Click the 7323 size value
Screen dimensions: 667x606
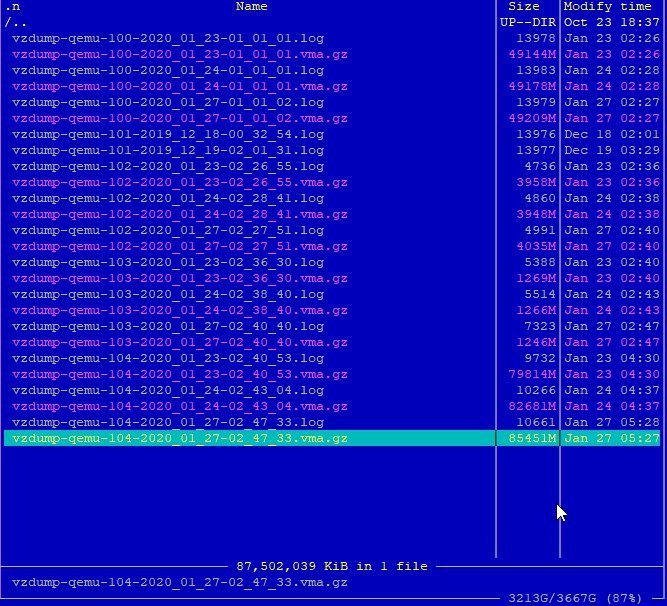click(540, 327)
